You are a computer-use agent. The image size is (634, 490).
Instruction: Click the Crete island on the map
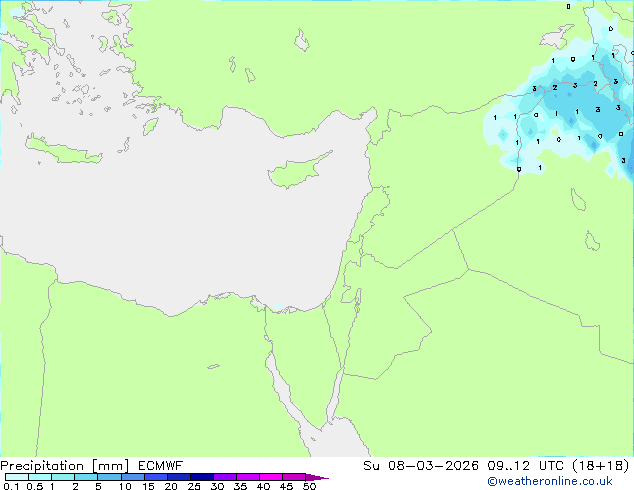click(63, 150)
